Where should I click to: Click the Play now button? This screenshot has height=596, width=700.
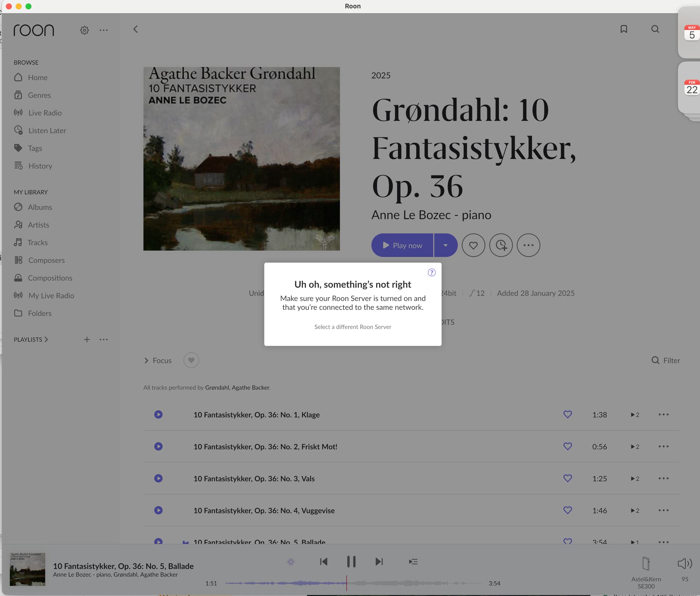point(402,245)
